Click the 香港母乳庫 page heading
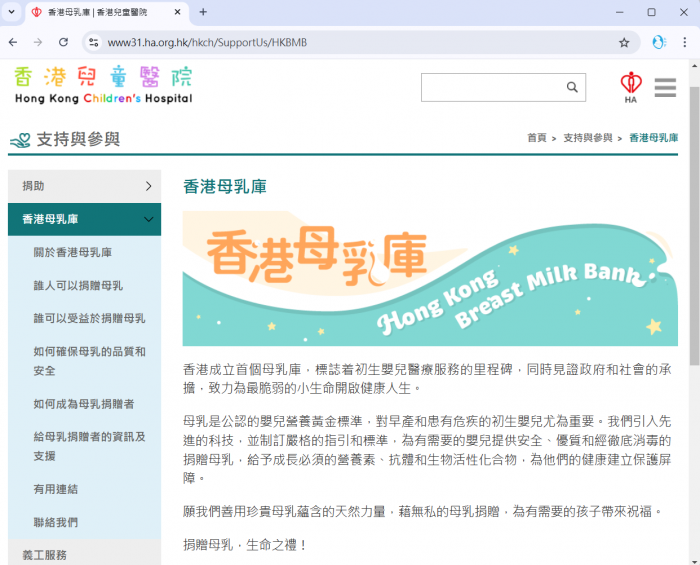 tap(225, 187)
